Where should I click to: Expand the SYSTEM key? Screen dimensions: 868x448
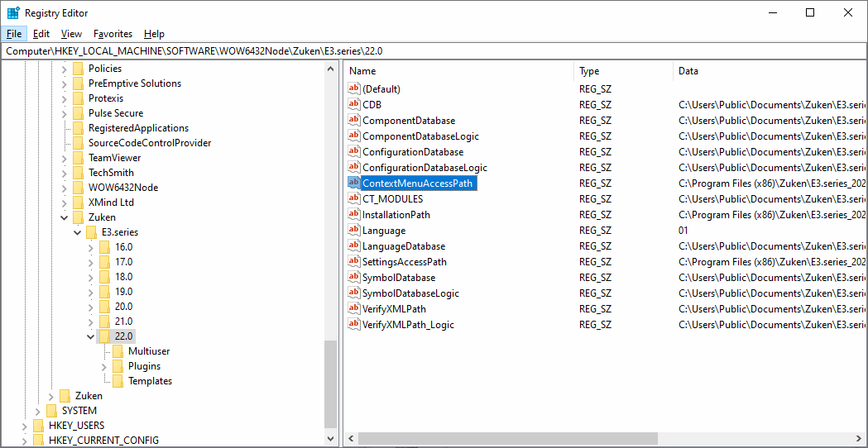click(x=37, y=410)
